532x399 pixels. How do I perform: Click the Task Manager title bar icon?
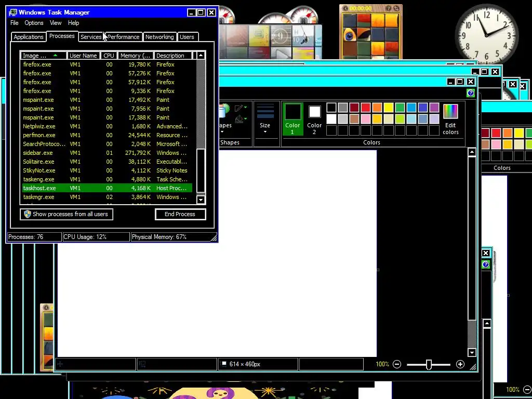coord(13,12)
